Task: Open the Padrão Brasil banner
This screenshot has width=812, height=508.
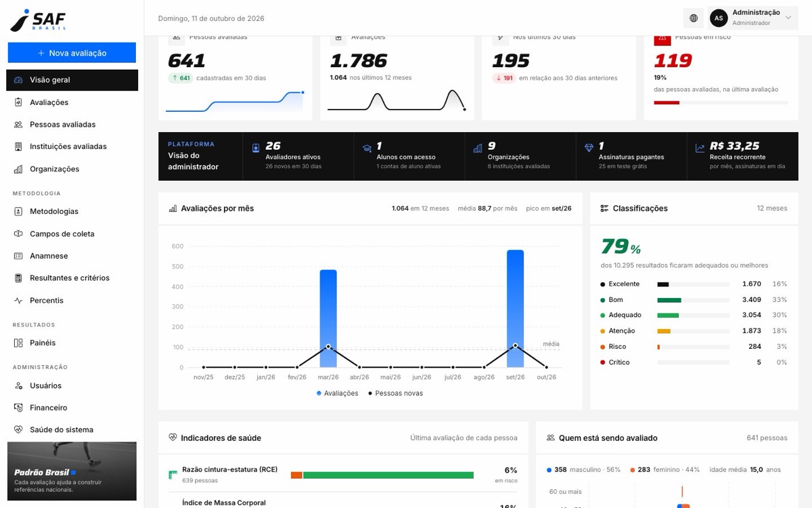Action: pyautogui.click(x=72, y=471)
